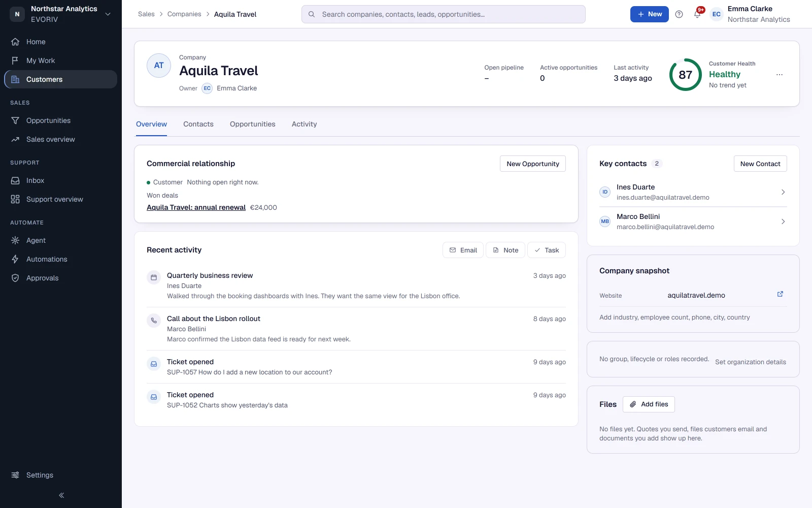Open Approvals shield icon
812x508 pixels.
click(x=15, y=278)
